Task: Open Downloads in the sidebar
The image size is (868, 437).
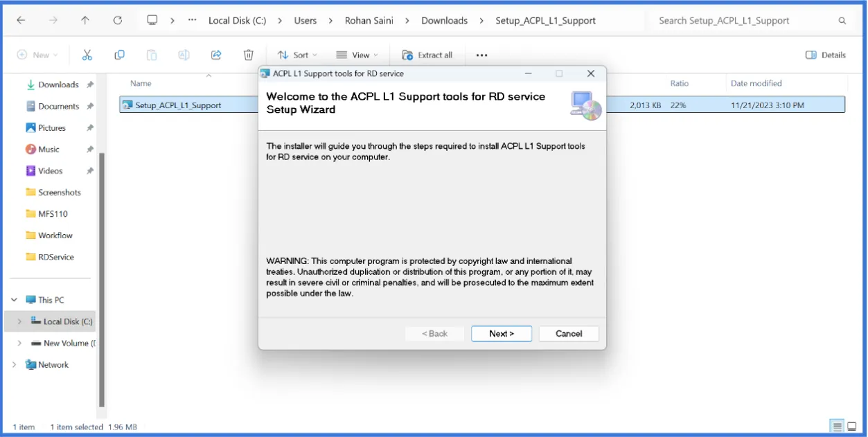Action: point(58,84)
